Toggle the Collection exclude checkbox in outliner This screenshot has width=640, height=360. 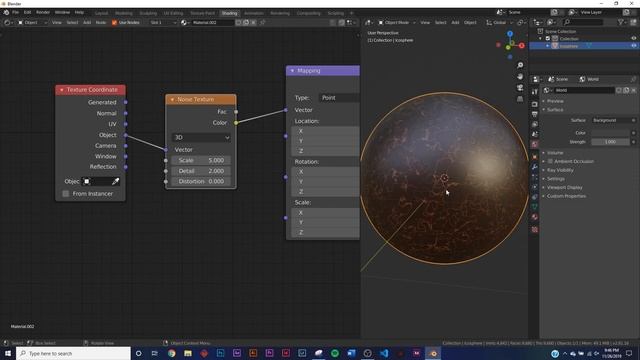click(548, 39)
